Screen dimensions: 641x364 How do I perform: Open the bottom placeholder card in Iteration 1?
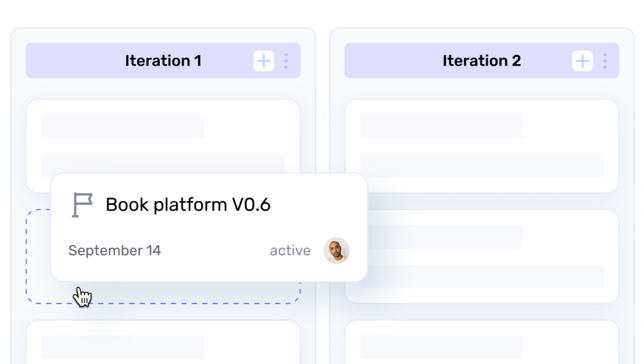tap(163, 343)
